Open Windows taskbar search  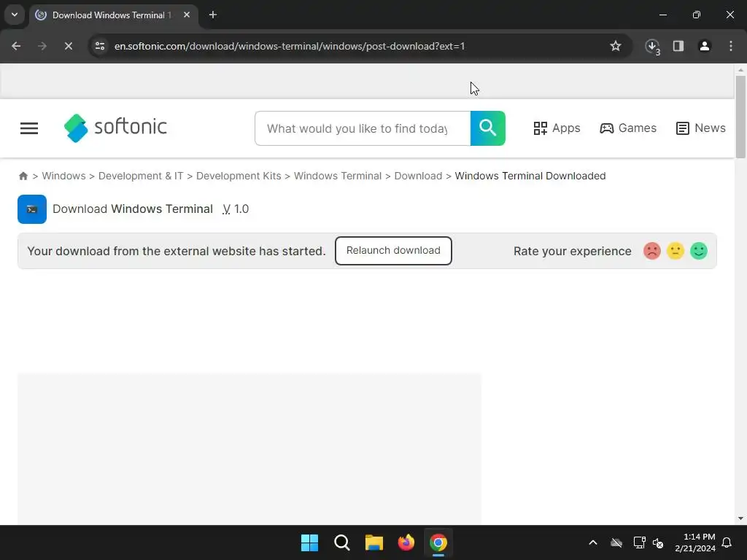(342, 542)
